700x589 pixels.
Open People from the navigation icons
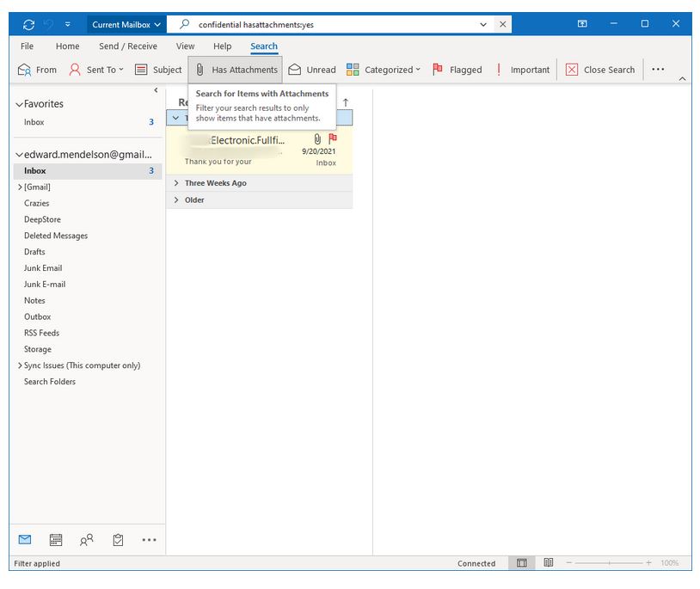[86, 539]
